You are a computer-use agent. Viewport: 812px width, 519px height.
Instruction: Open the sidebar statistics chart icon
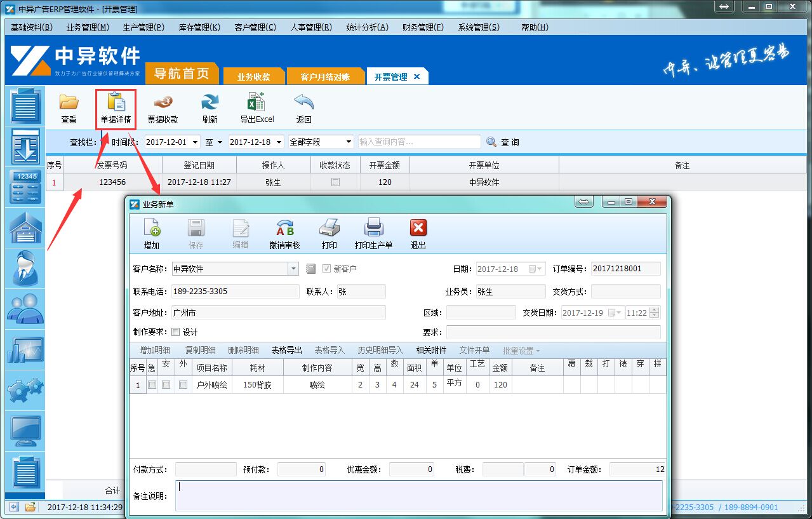coord(25,350)
